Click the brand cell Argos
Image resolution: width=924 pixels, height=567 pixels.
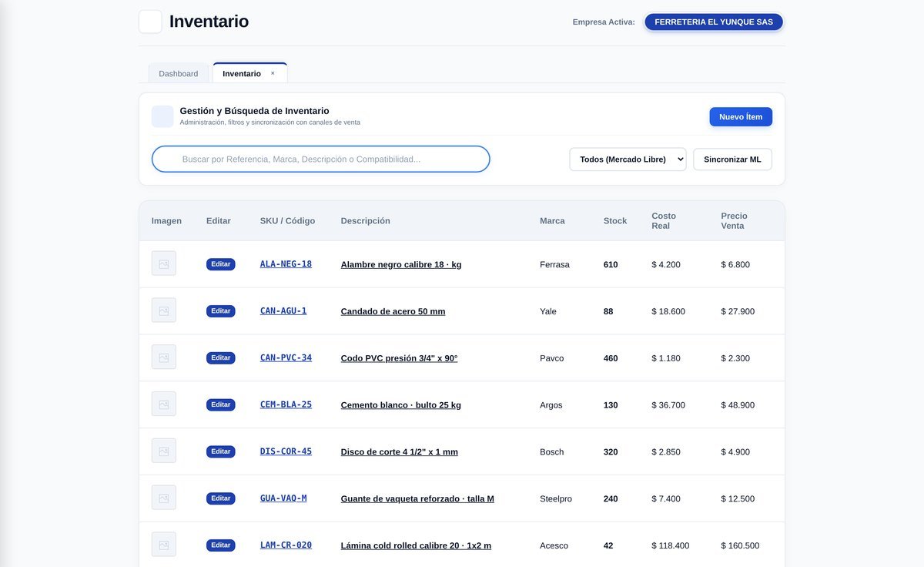(x=551, y=405)
